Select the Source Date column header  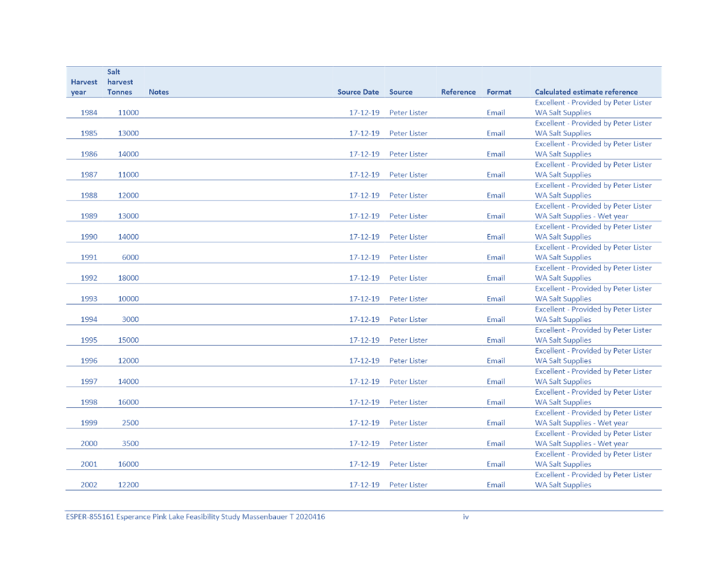coord(357,92)
